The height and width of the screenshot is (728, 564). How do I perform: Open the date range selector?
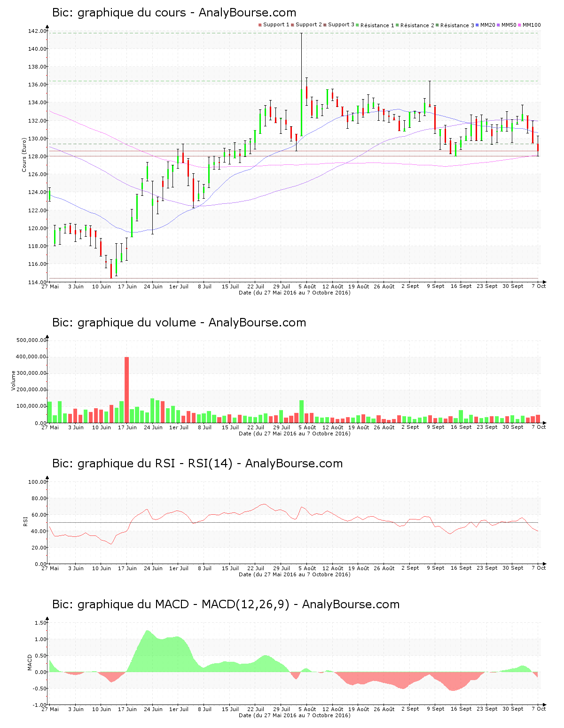[294, 293]
